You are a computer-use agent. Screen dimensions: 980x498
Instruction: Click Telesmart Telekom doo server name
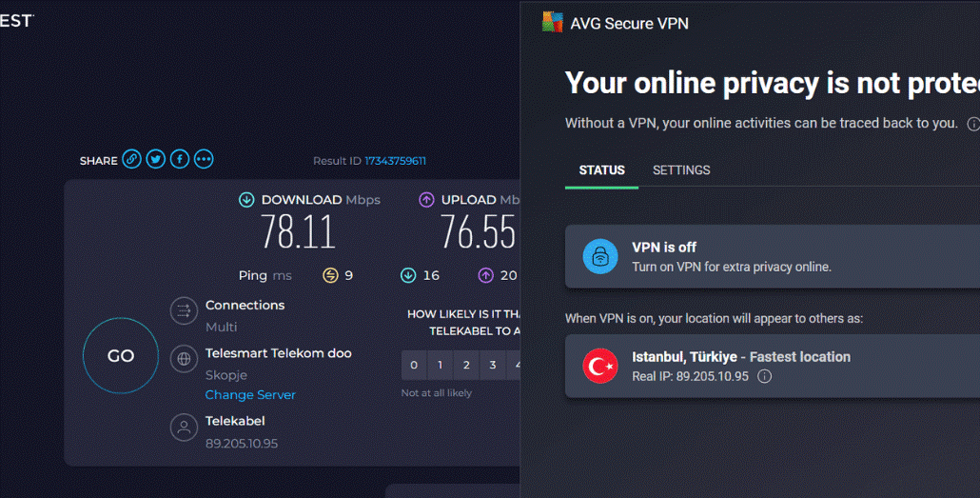[x=279, y=353]
